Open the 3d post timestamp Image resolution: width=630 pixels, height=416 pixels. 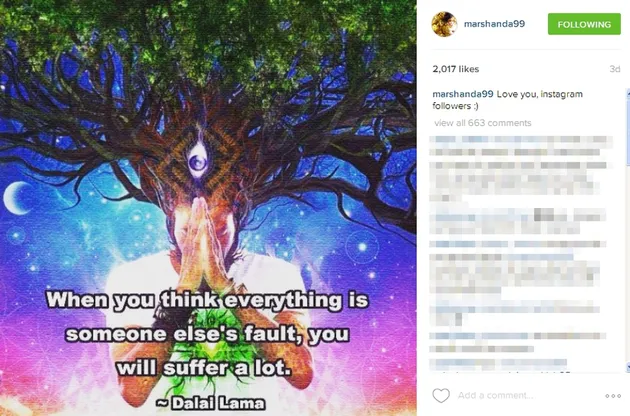(x=615, y=69)
